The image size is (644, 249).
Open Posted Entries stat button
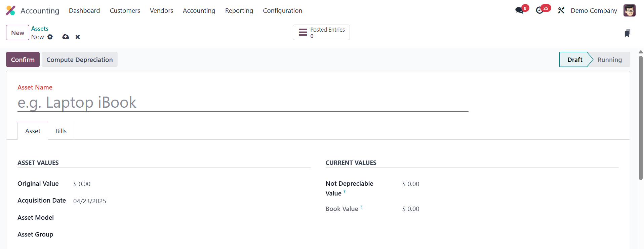(x=321, y=32)
